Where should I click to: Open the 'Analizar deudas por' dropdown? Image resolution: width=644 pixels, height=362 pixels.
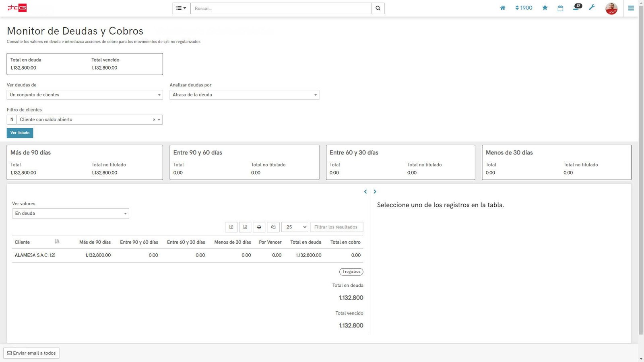coord(244,95)
